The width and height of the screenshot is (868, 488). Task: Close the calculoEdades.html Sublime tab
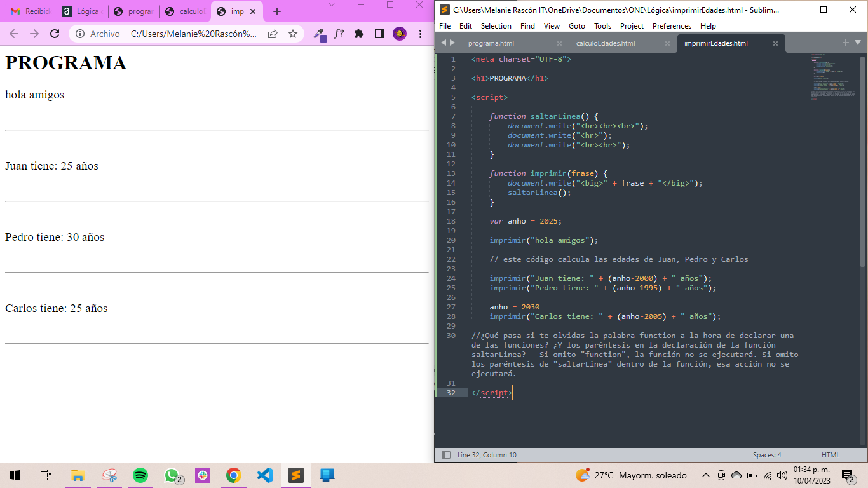(667, 43)
